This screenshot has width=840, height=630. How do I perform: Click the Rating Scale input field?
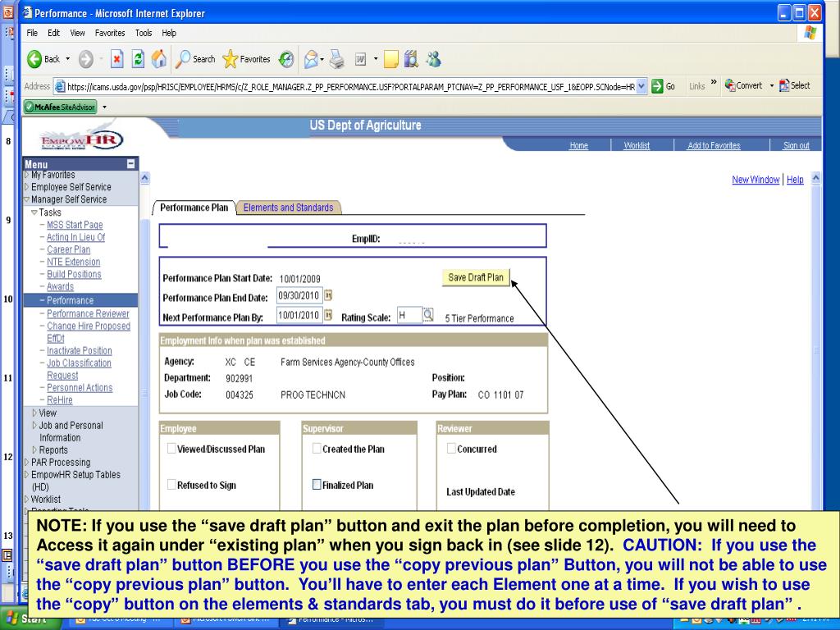click(410, 315)
